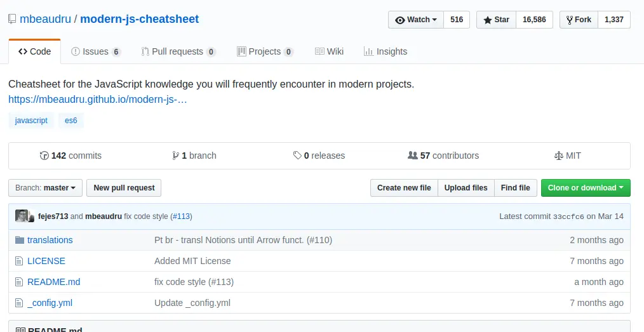Open the mbeaudru.github.io website link

coord(97,99)
